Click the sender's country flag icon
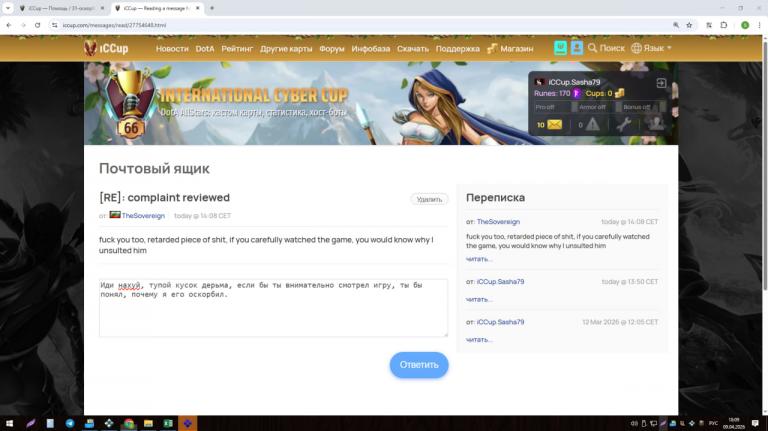This screenshot has width=768, height=431. (x=115, y=215)
